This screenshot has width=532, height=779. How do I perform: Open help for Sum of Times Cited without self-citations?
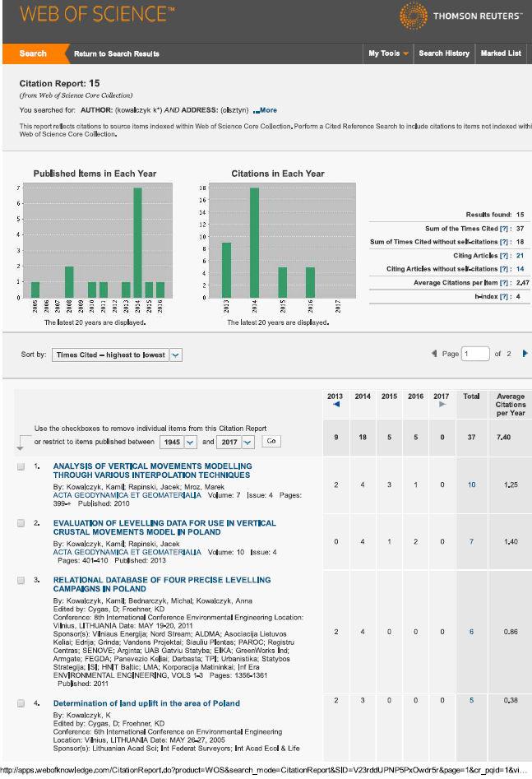(x=504, y=242)
